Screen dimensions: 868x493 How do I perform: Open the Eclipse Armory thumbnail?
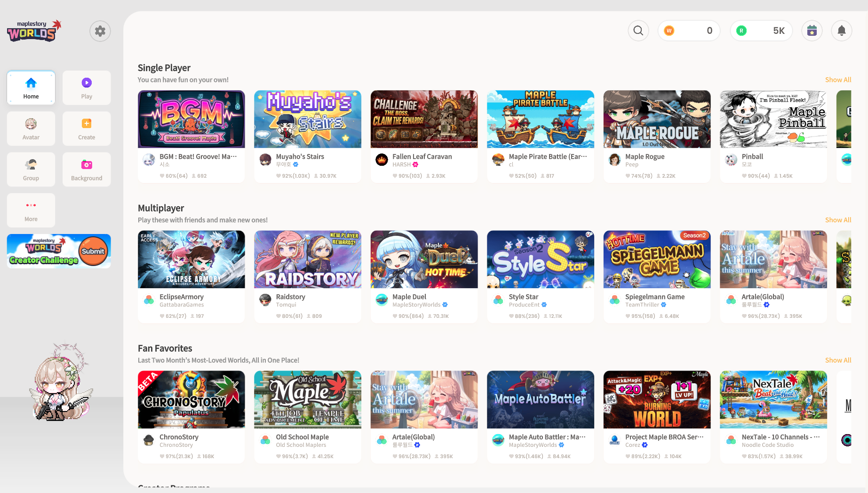click(191, 259)
